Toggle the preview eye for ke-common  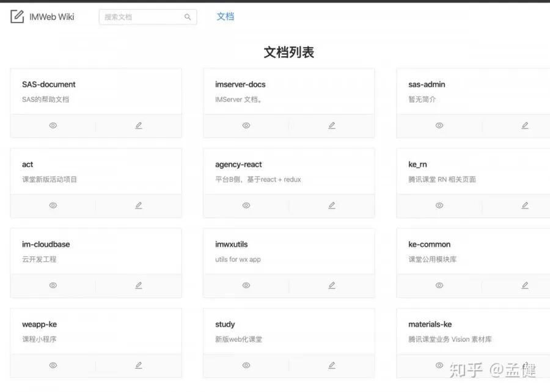click(439, 285)
